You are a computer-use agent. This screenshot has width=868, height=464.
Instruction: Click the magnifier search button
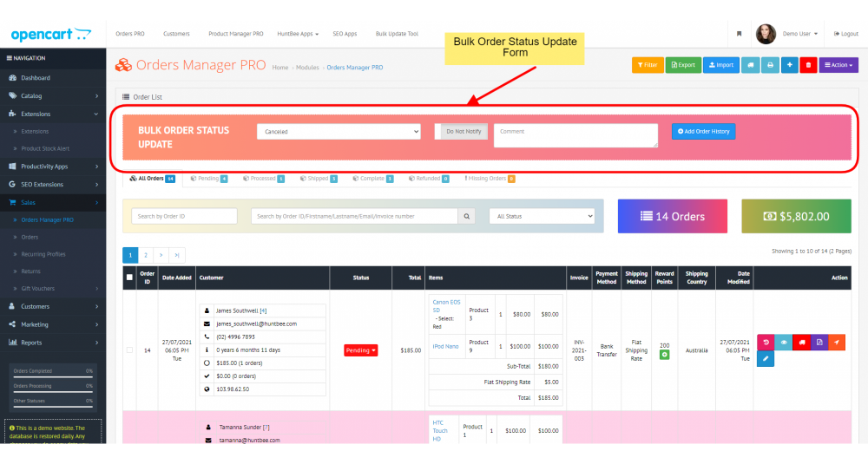[x=467, y=216]
